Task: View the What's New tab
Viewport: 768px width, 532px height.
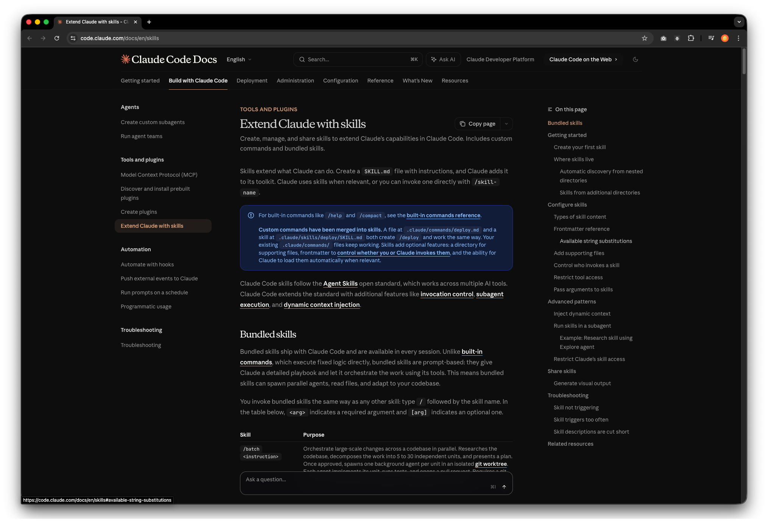Action: [x=417, y=81]
